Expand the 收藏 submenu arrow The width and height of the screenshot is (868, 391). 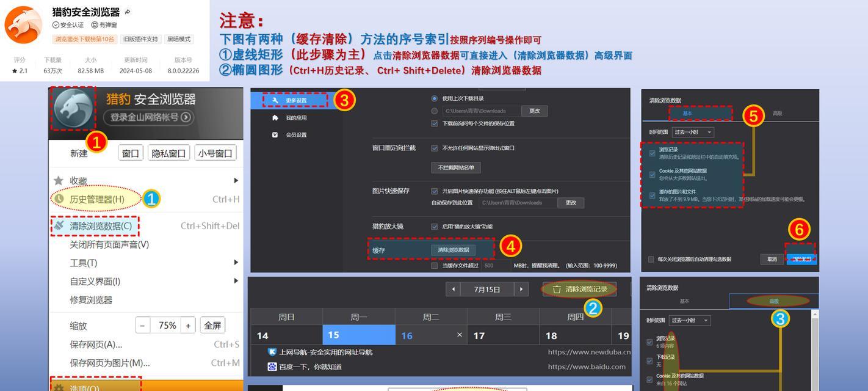pyautogui.click(x=236, y=181)
